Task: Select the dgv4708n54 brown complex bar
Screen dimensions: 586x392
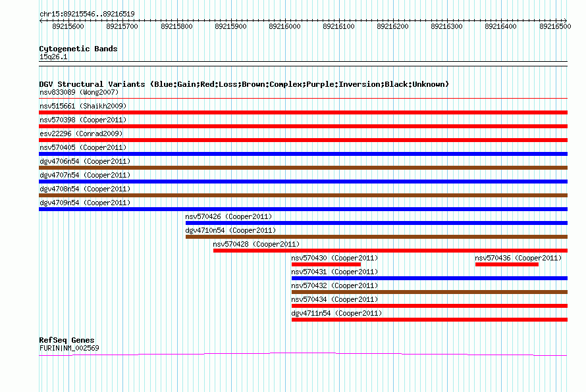Action: coord(303,195)
